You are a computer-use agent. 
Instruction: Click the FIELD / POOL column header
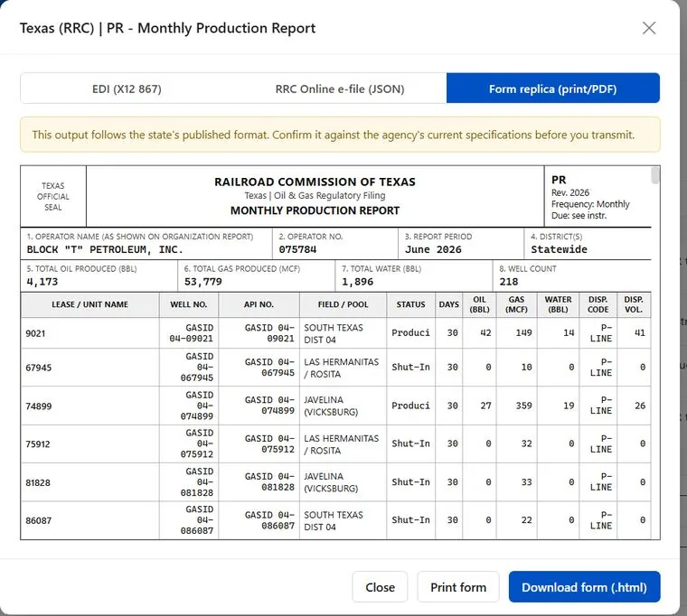pyautogui.click(x=343, y=304)
